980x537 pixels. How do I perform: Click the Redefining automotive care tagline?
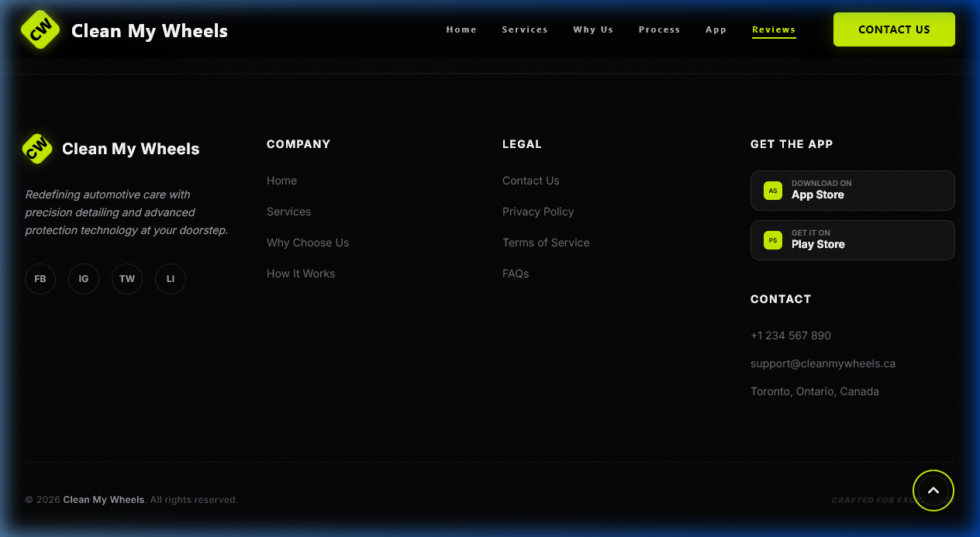(126, 212)
